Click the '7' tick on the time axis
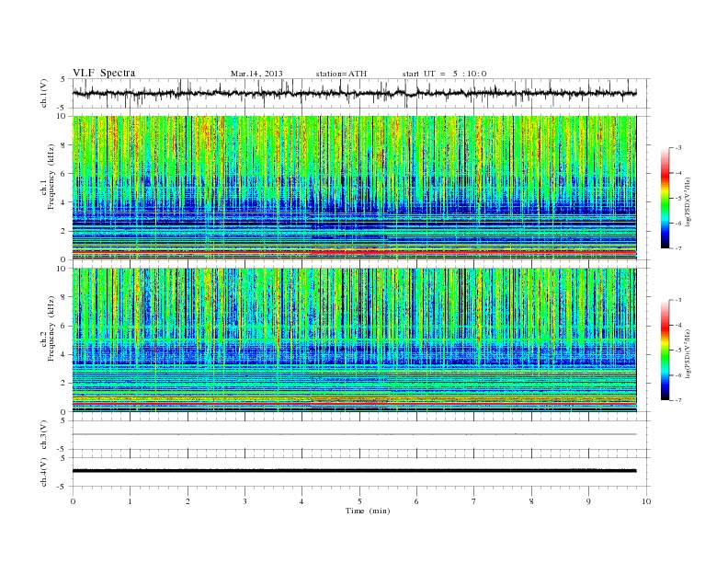Image resolution: width=728 pixels, height=563 pixels. pos(474,501)
